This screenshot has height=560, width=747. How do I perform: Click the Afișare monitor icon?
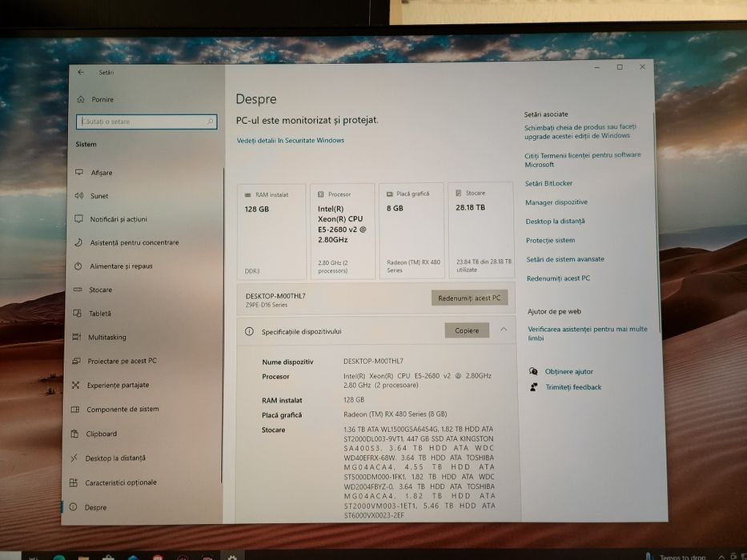point(79,172)
